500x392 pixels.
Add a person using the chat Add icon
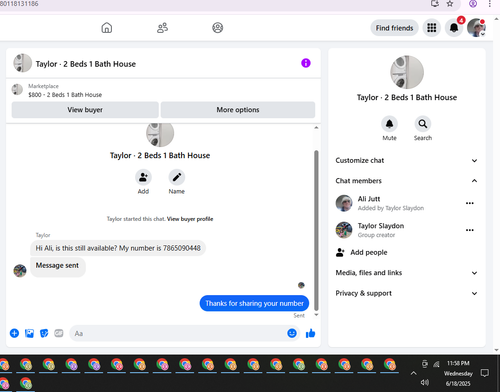pyautogui.click(x=143, y=177)
